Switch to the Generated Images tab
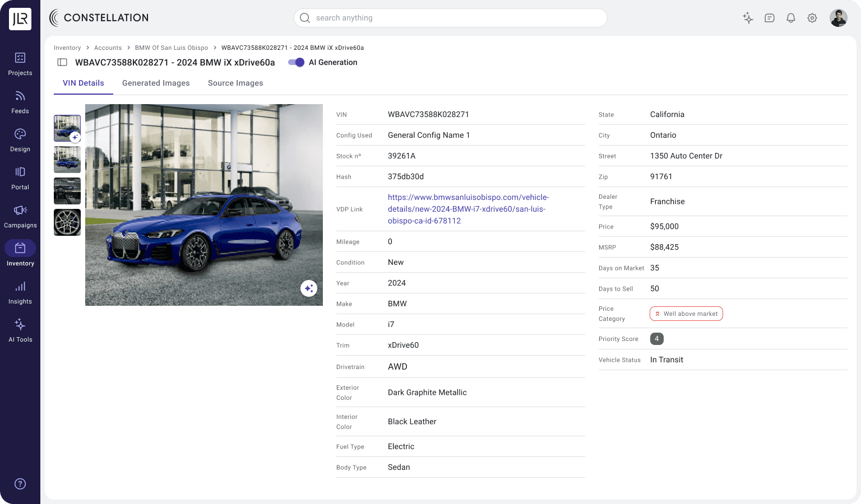Image resolution: width=861 pixels, height=504 pixels. (x=156, y=83)
